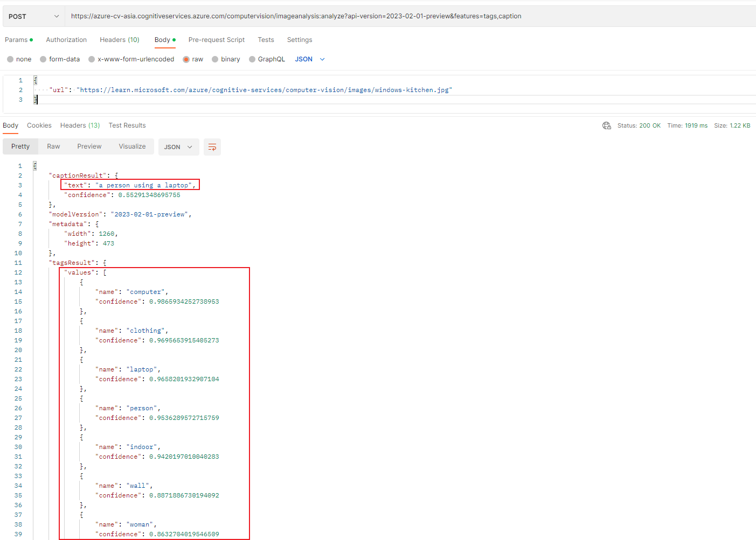Select the none body type radio button

(10, 59)
